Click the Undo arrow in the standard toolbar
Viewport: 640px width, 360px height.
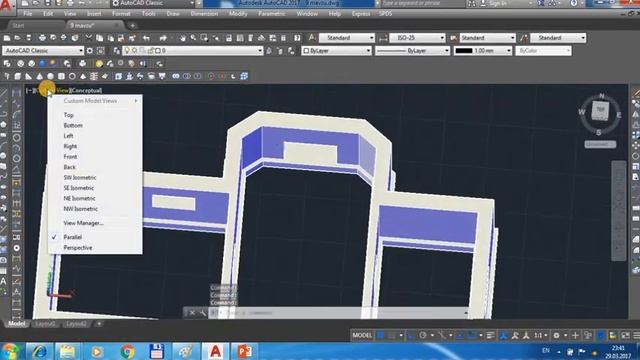146,38
